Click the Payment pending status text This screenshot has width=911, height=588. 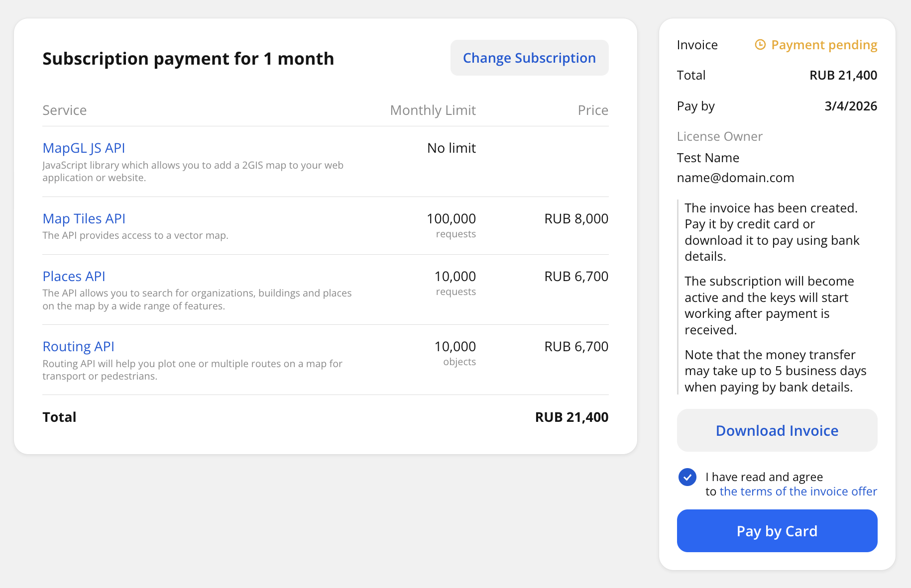pos(824,45)
